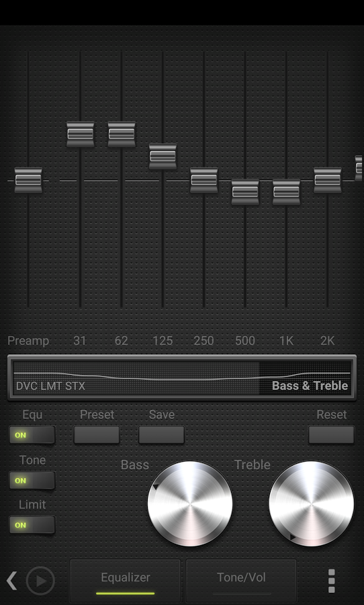The image size is (364, 605).
Task: Click the Save preset button
Action: 162,435
